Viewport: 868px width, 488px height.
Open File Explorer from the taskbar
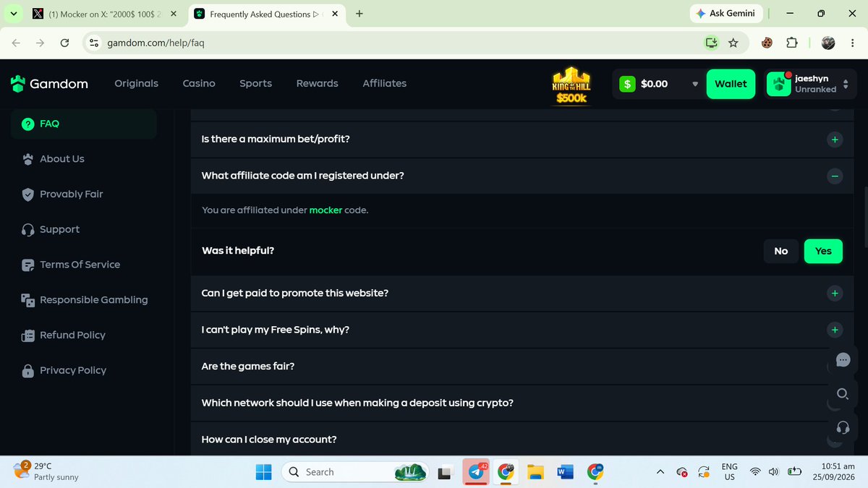coord(535,472)
